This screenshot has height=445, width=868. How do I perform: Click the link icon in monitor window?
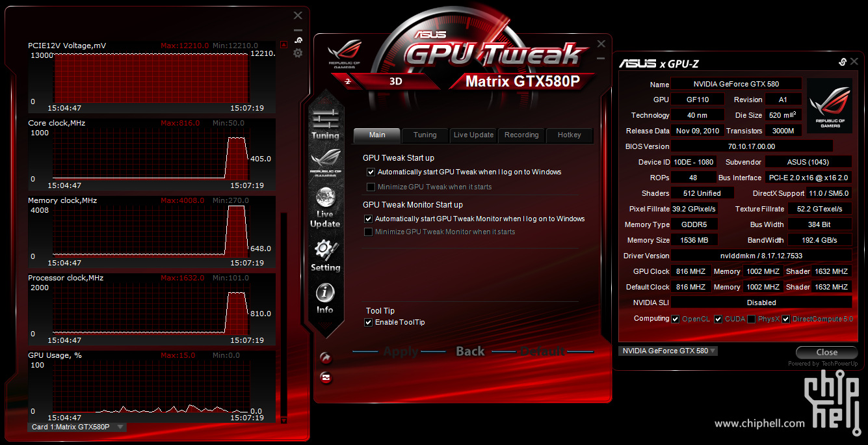(298, 40)
